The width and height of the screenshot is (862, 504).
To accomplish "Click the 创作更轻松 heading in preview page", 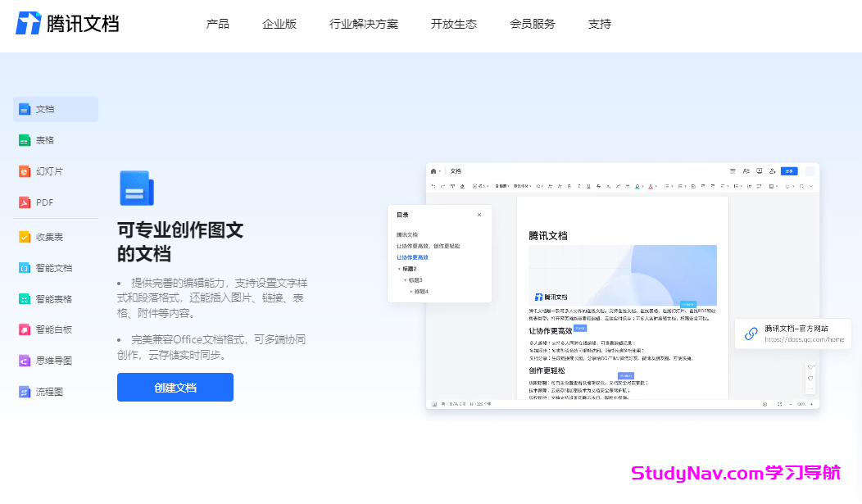I will point(547,371).
